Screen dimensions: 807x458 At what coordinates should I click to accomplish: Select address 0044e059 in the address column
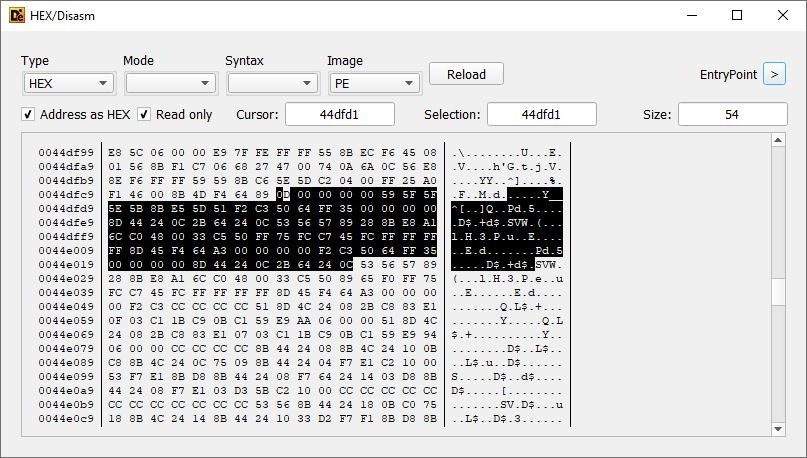click(x=66, y=321)
